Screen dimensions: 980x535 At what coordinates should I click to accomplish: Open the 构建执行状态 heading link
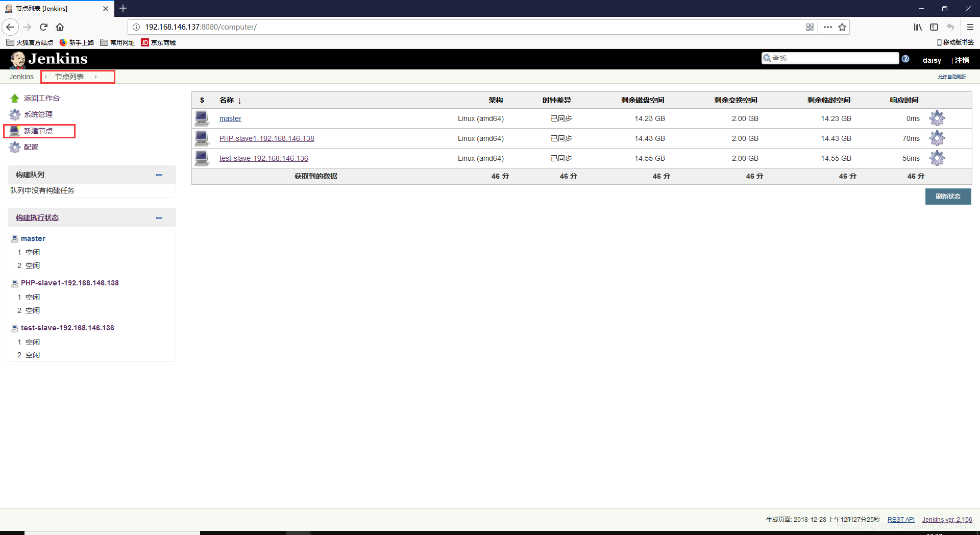(37, 217)
